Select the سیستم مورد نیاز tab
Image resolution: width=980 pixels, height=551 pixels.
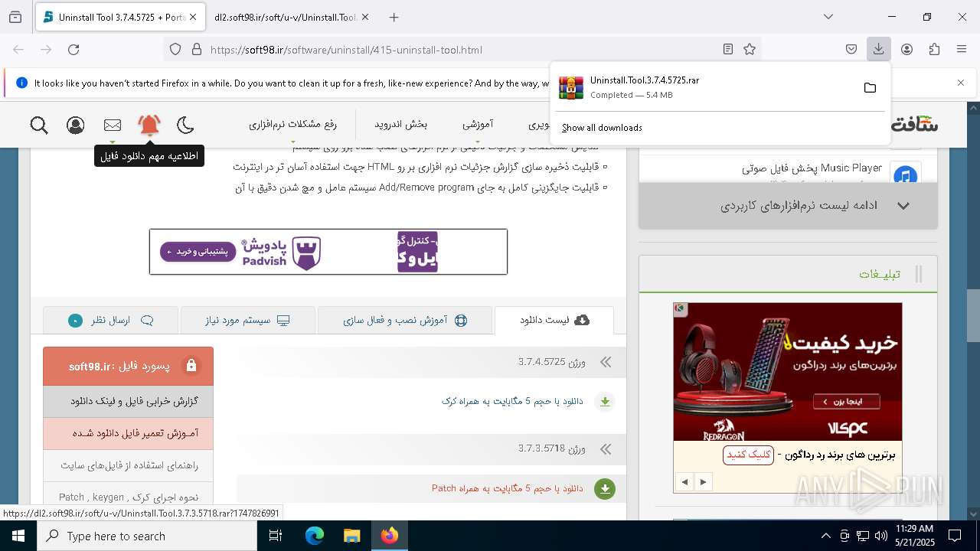click(247, 320)
